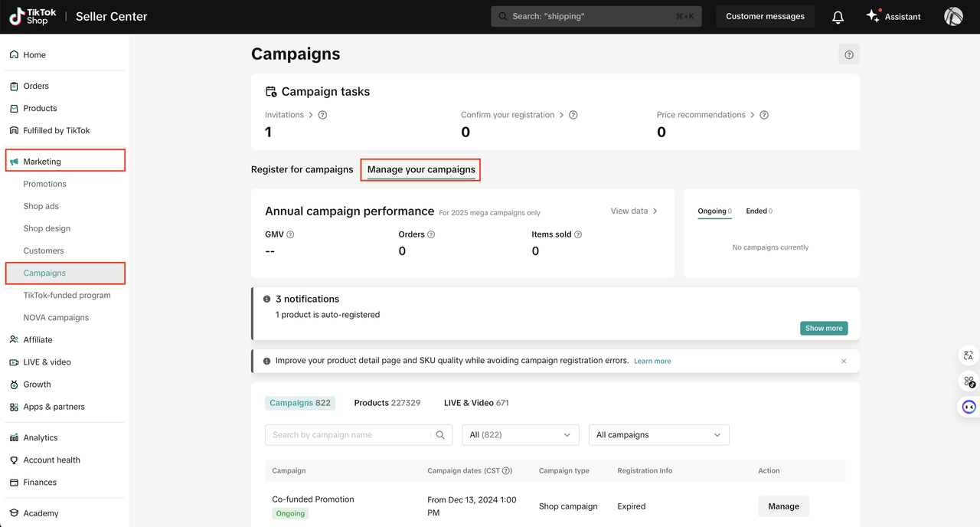The image size is (980, 527).
Task: Click Manage for Co-funded Promotion
Action: [783, 506]
